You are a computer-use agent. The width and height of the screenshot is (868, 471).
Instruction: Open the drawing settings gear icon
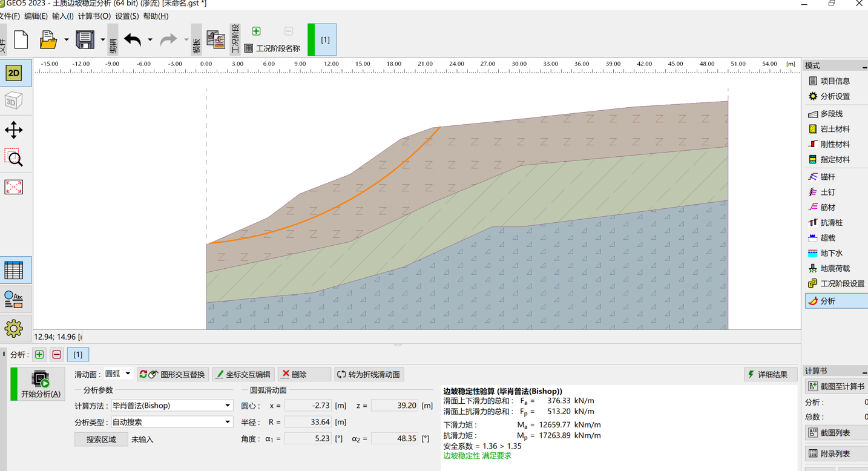(x=14, y=328)
